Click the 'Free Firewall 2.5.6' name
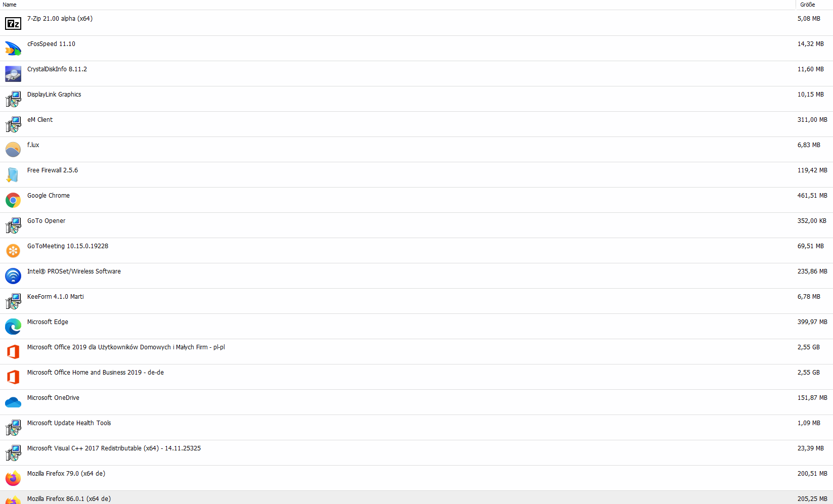 point(53,170)
